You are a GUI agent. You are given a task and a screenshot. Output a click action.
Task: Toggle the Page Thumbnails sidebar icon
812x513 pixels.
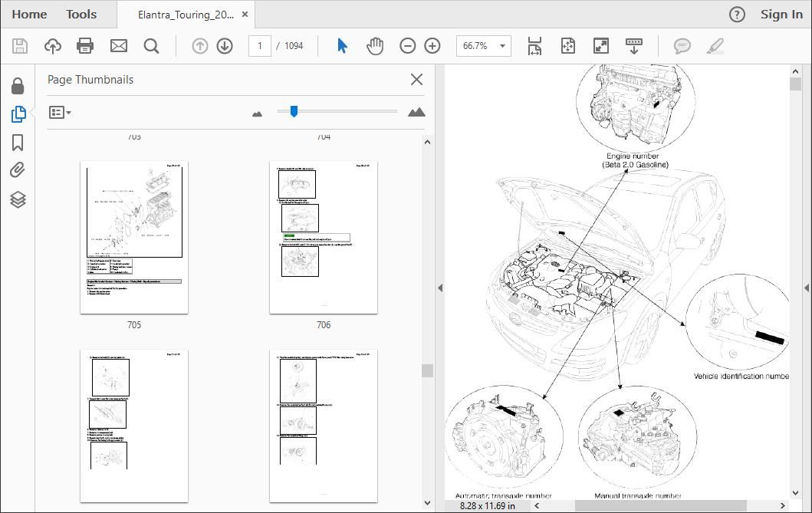18,114
